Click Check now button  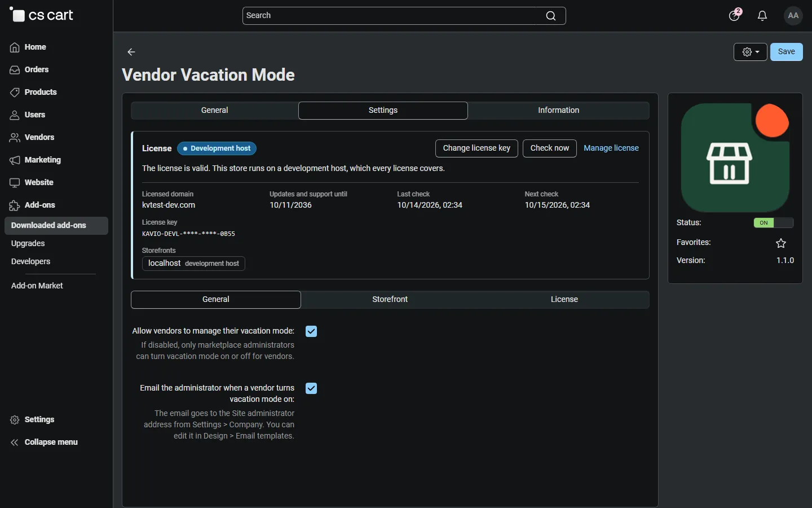(550, 148)
